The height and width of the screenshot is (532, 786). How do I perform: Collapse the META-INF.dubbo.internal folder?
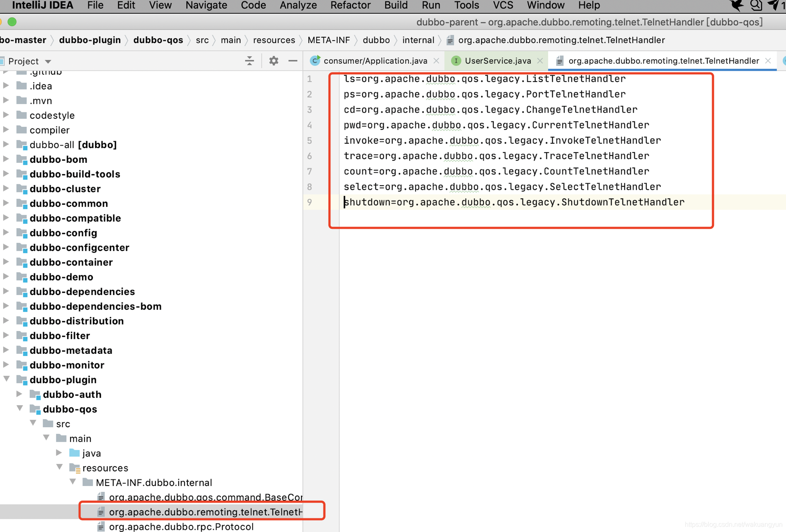[73, 482]
